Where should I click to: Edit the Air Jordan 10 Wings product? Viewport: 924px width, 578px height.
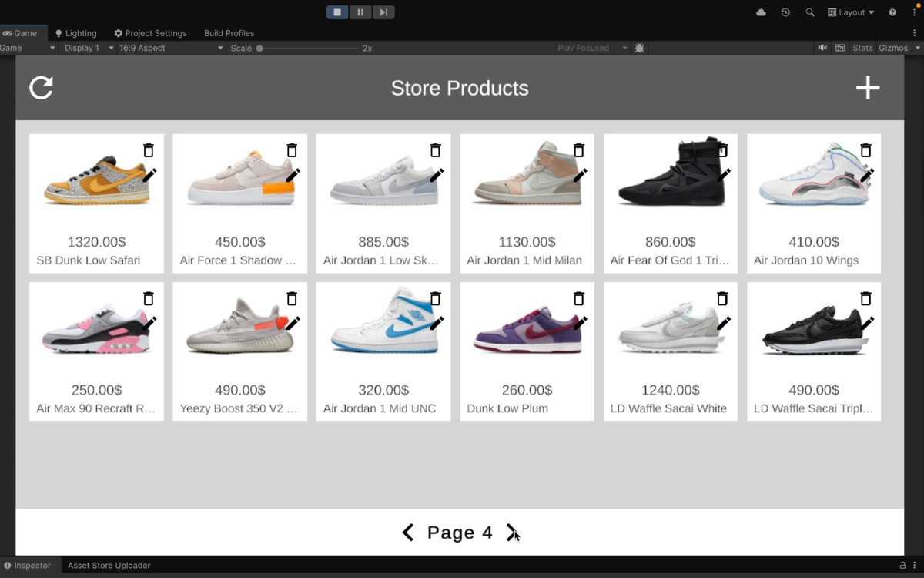tap(867, 176)
